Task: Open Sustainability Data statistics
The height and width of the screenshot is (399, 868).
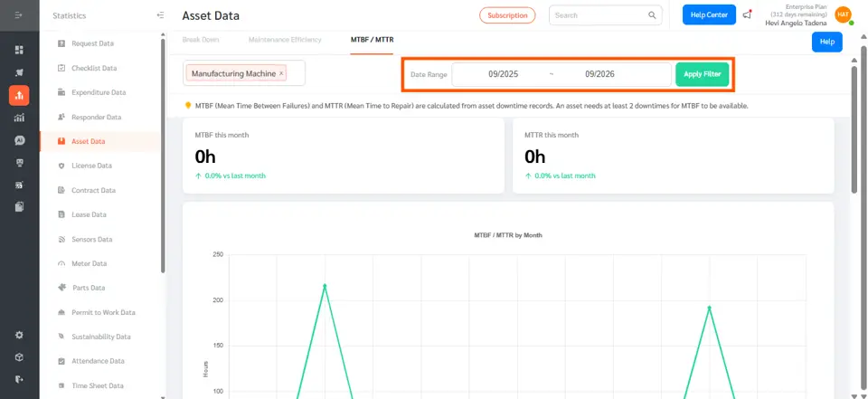Action: point(100,337)
